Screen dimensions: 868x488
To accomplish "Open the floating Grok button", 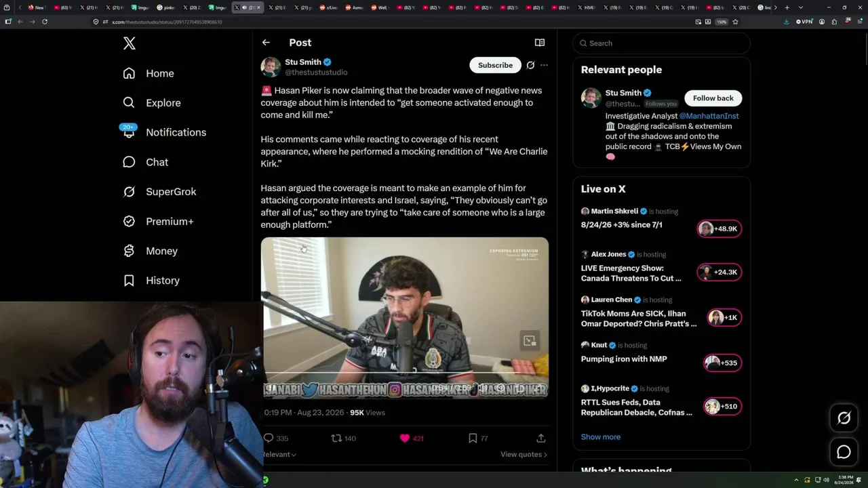I will point(844,418).
